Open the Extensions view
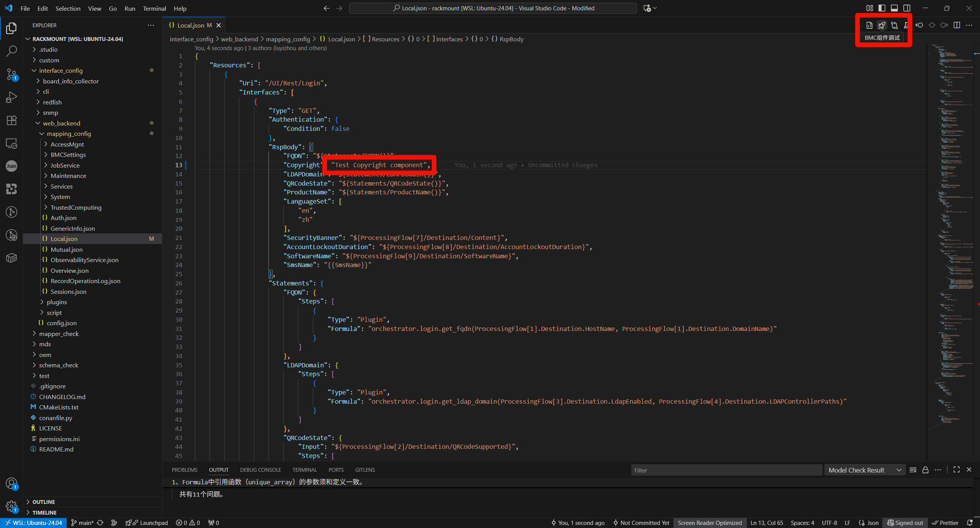The height and width of the screenshot is (528, 980). [x=11, y=120]
